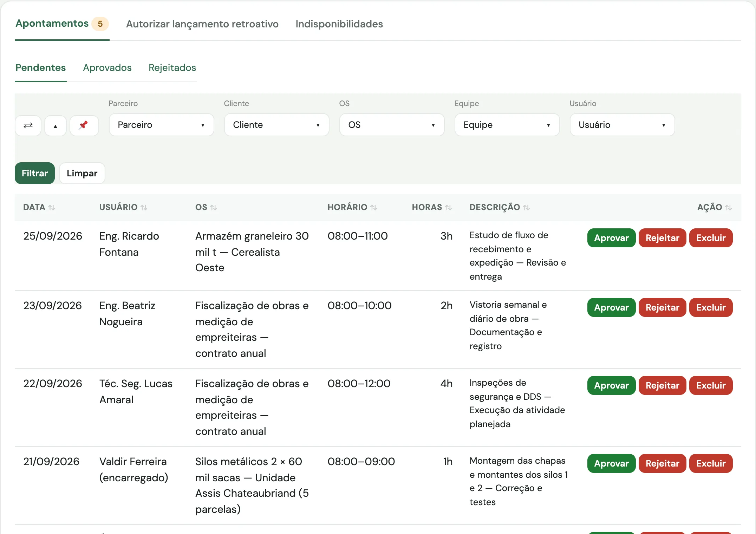Image resolution: width=756 pixels, height=534 pixels.
Task: Aprovar the 25/09/2026 Ricardo Fontana entry
Action: (x=611, y=238)
